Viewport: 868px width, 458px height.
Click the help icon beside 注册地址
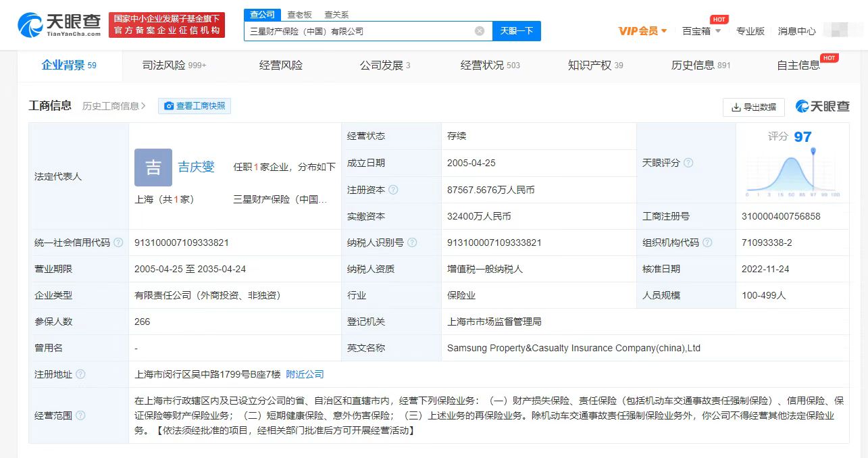click(x=80, y=374)
